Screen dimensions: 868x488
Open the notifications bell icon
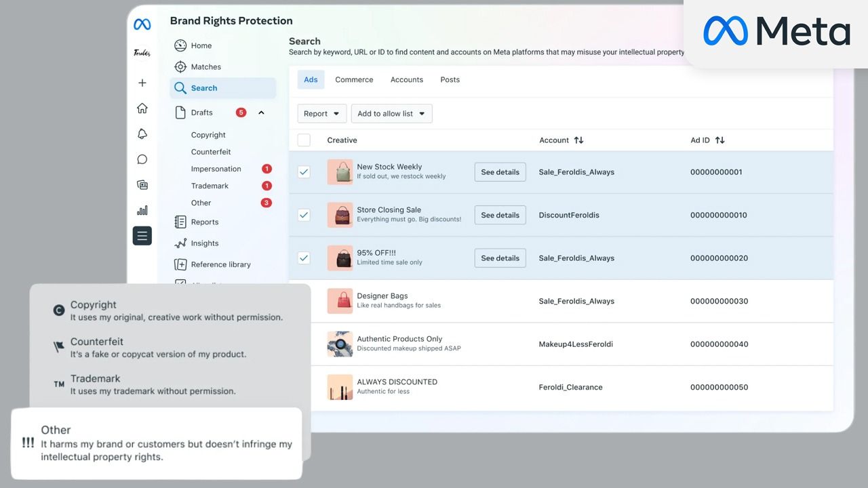coord(142,134)
